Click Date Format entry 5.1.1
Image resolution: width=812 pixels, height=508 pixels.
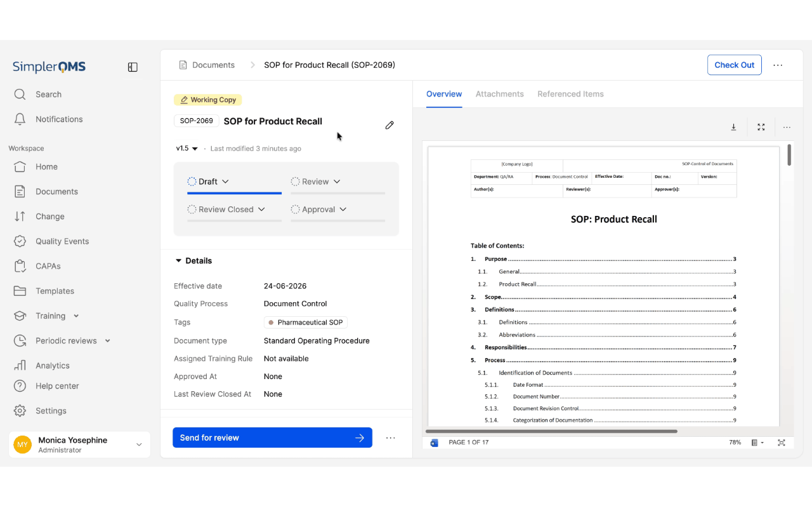tap(528, 385)
